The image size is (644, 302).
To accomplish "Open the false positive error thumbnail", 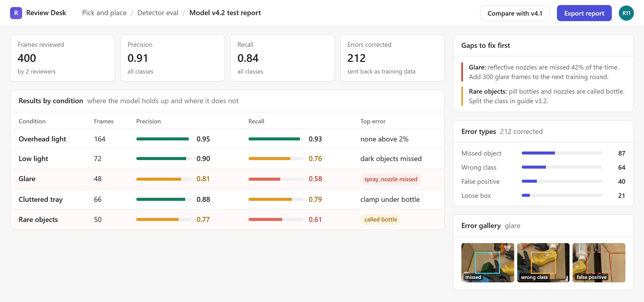I will (599, 262).
